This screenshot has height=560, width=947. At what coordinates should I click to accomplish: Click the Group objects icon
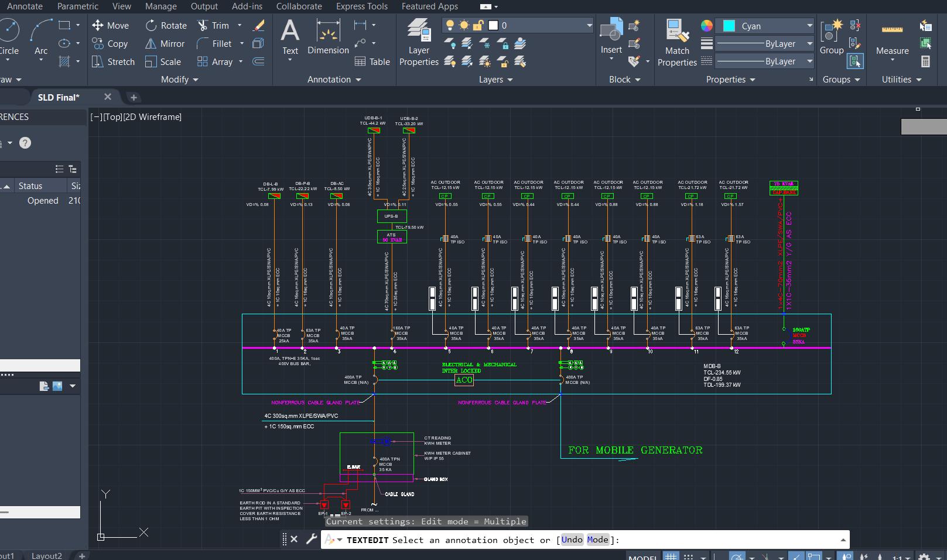(x=831, y=37)
